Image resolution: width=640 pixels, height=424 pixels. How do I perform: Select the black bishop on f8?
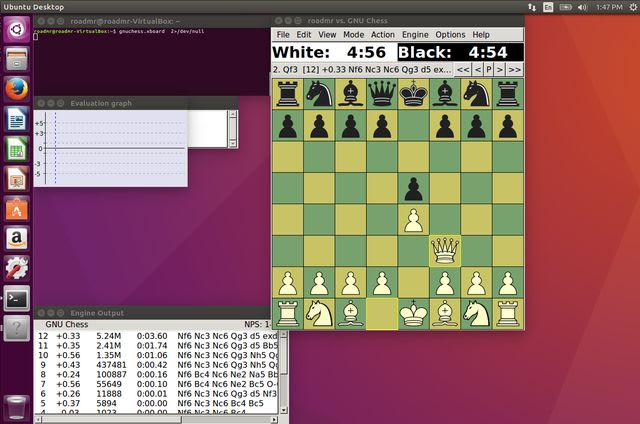click(x=445, y=94)
